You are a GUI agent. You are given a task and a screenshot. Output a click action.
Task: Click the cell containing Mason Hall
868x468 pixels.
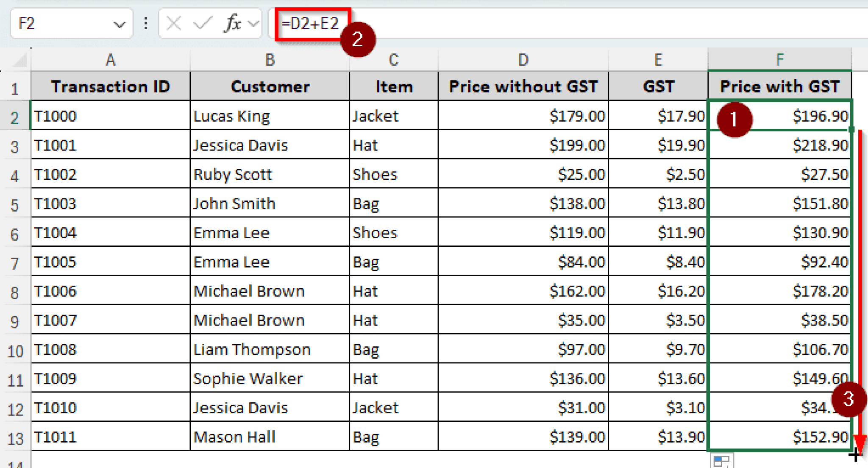(x=269, y=436)
